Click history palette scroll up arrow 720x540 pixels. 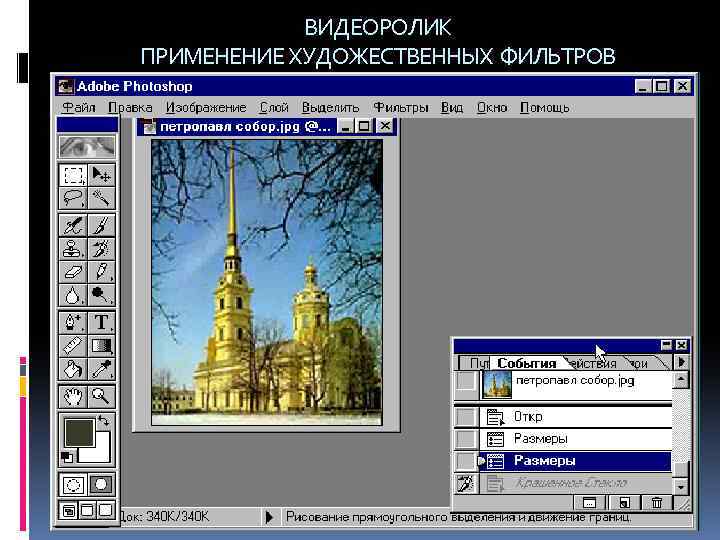coord(681,380)
